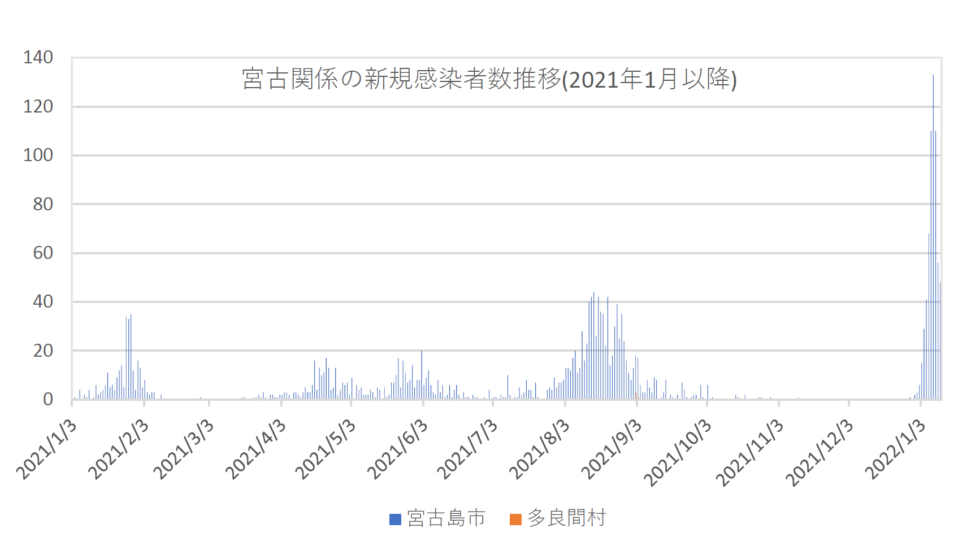This screenshot has height=541, width=980.
Task: Select the 2021/8/3 date label
Action: [540, 450]
